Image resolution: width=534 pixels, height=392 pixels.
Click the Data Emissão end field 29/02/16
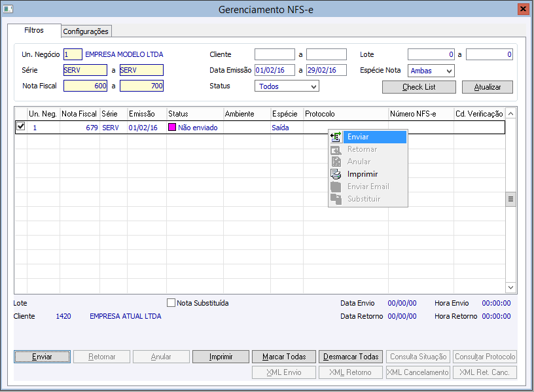coord(327,70)
